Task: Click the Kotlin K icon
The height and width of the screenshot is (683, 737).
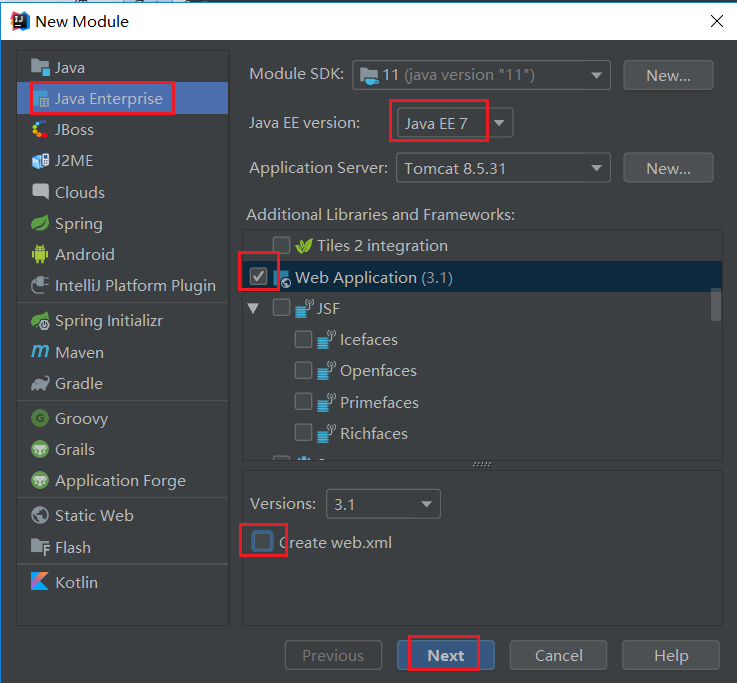Action: [x=40, y=581]
